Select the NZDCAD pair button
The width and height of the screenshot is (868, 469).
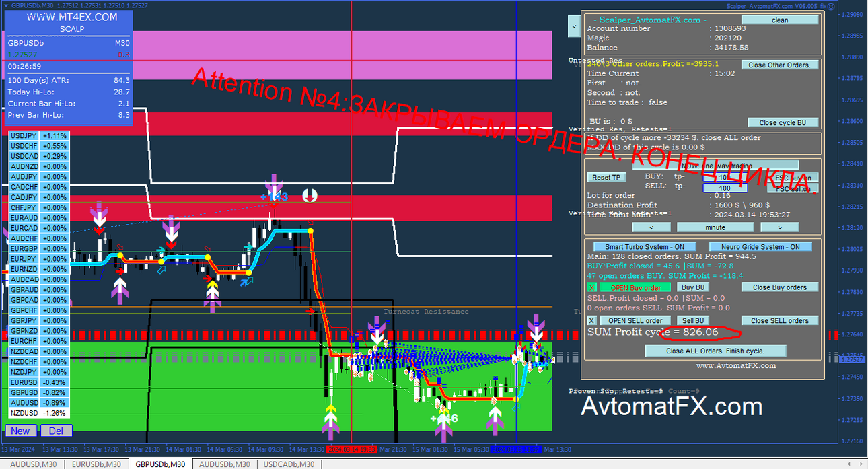24,351
